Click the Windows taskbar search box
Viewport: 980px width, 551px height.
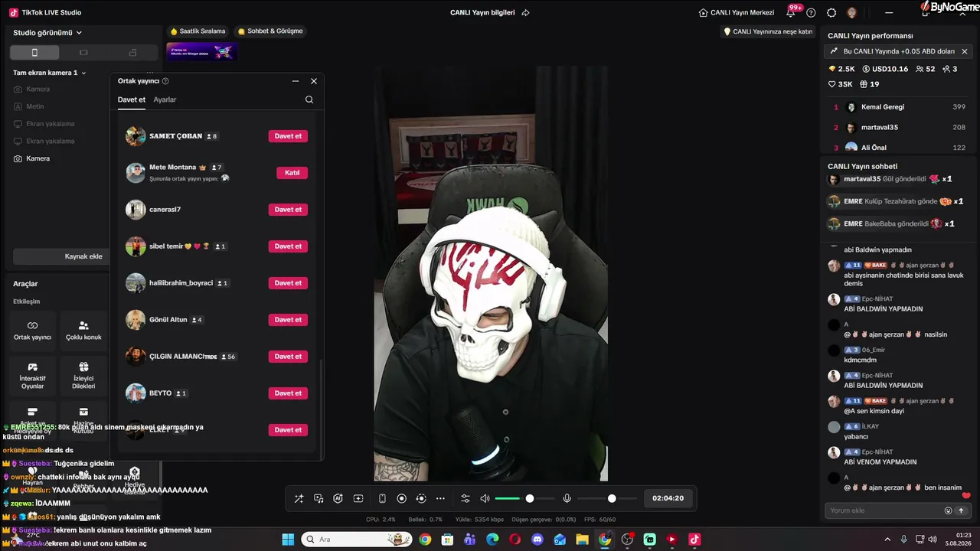pyautogui.click(x=355, y=540)
